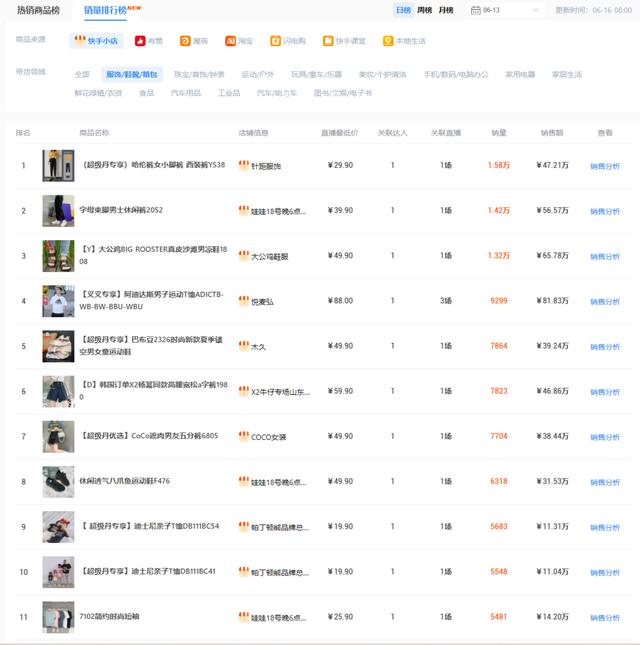
Task: Filter category by 珠宝/首饰/钟表
Action: pos(199,74)
